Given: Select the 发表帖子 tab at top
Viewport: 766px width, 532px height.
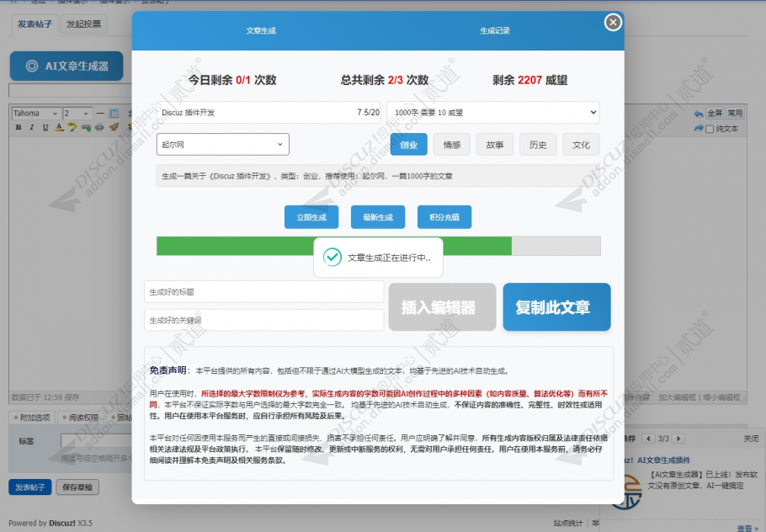Looking at the screenshot, I should pyautogui.click(x=35, y=24).
